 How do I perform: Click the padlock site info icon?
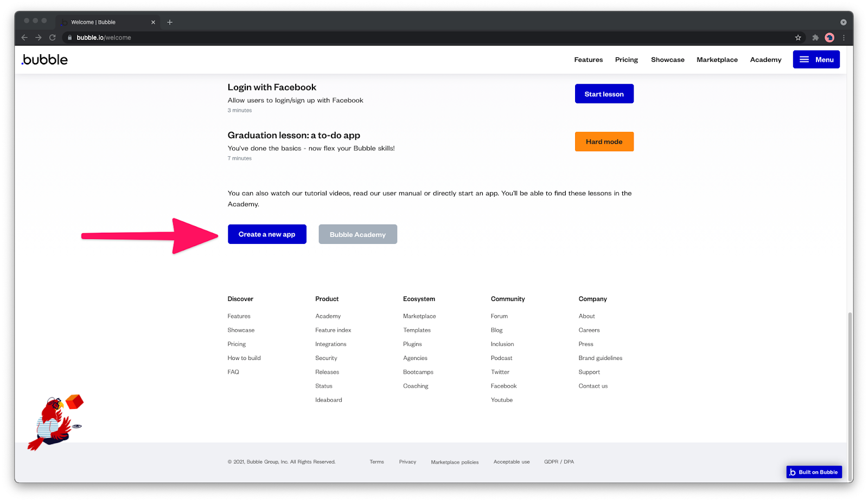70,37
